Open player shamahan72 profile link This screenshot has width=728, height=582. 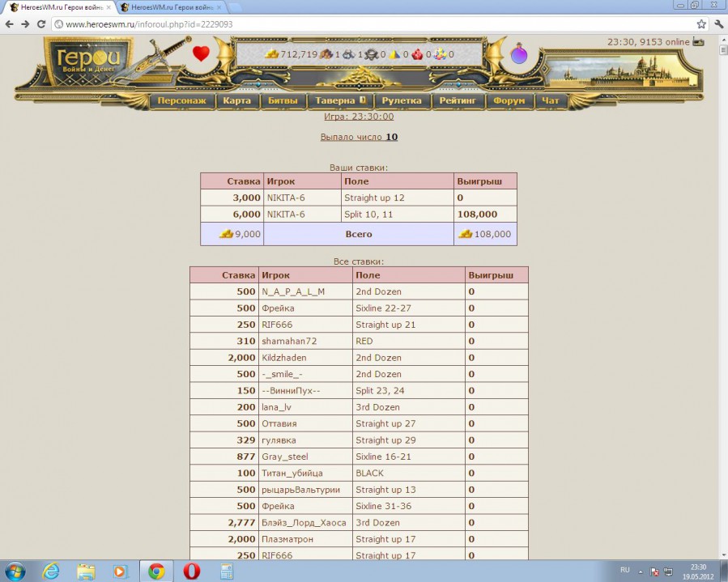[x=289, y=341]
